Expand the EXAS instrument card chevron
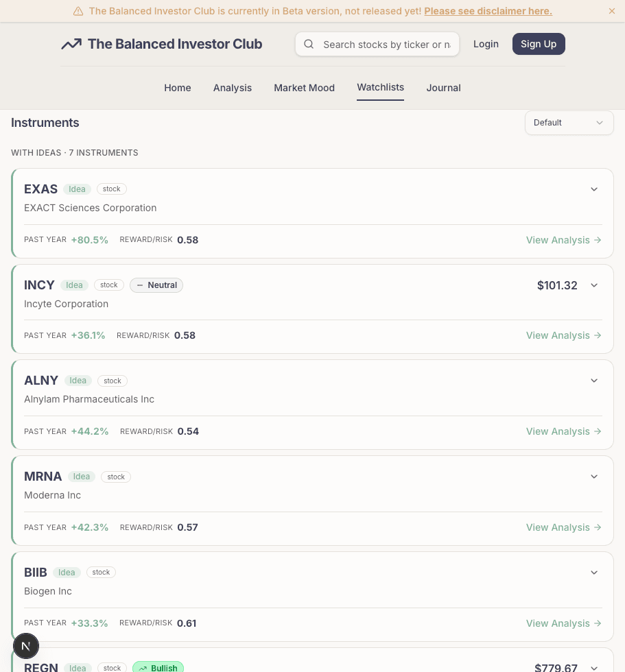The height and width of the screenshot is (672, 625). 594,189
